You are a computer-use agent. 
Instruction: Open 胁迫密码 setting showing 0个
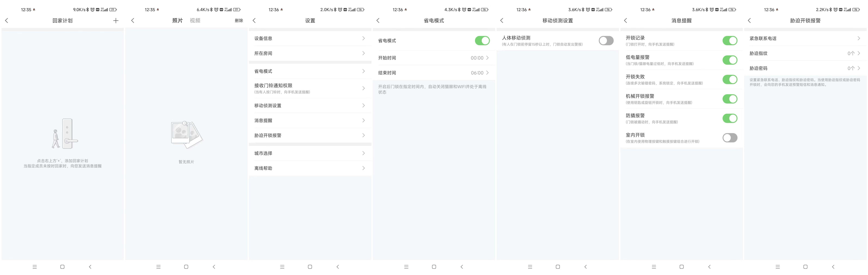805,68
